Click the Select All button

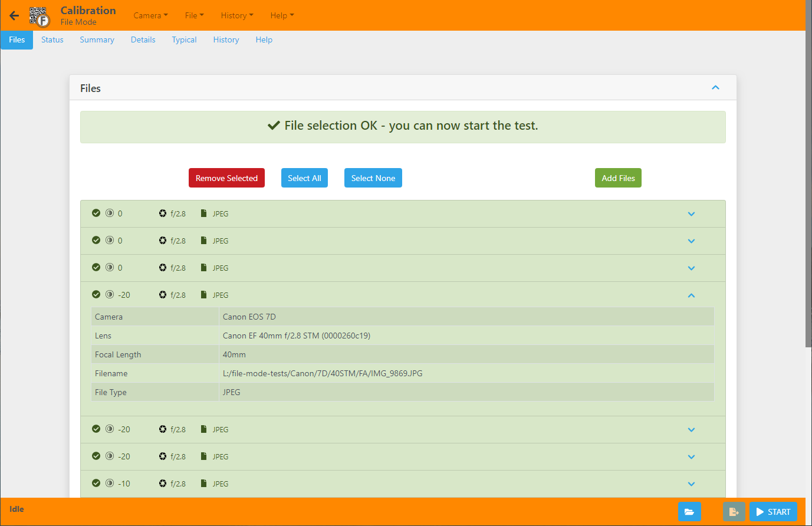click(x=304, y=178)
